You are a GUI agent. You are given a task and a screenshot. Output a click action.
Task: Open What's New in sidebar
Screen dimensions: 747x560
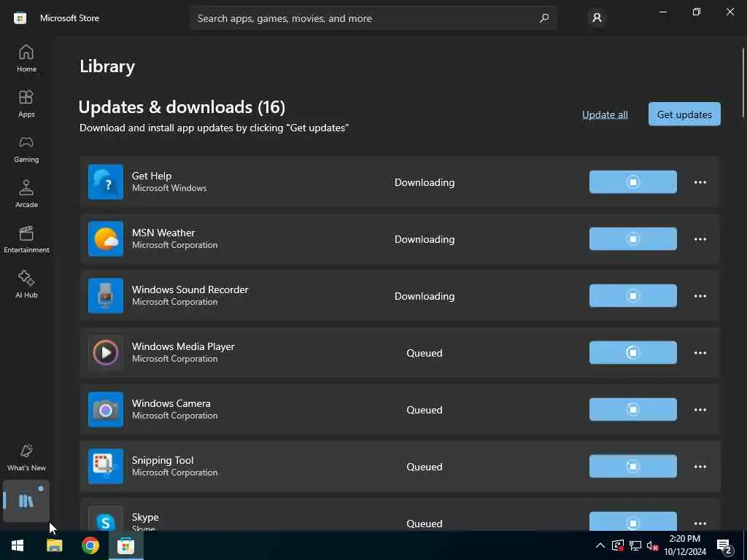26,458
